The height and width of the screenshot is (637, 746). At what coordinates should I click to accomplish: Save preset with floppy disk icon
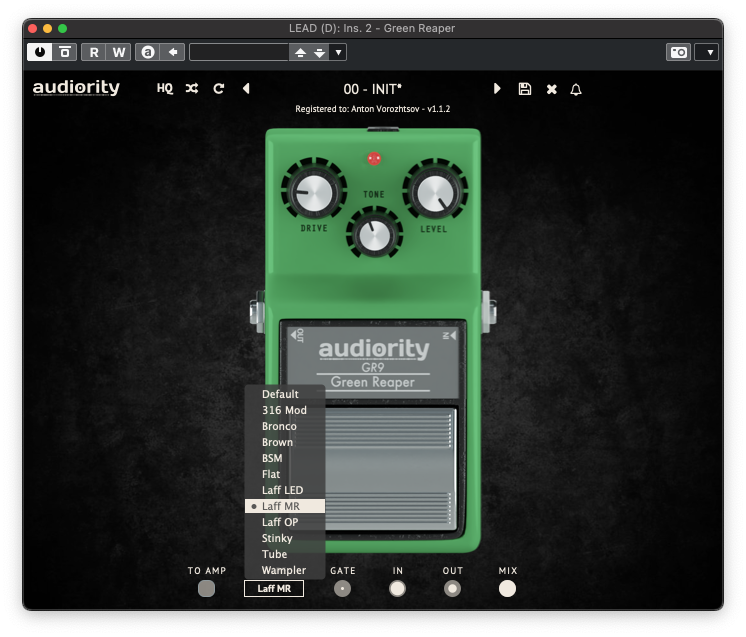(x=525, y=89)
